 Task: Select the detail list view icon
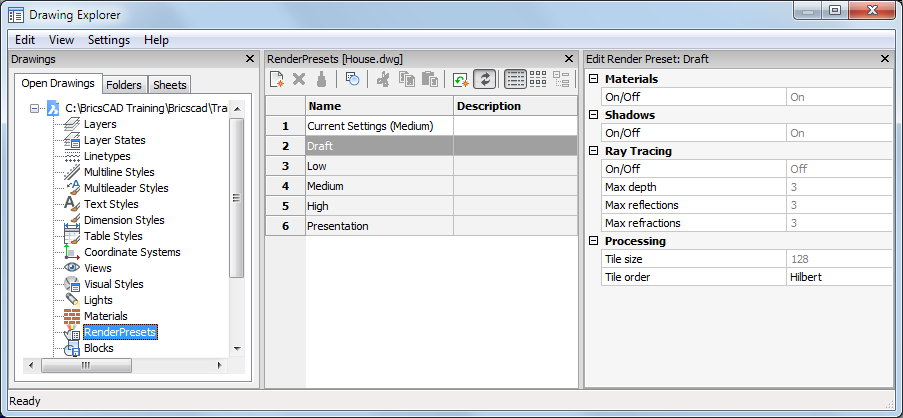pyautogui.click(x=516, y=79)
